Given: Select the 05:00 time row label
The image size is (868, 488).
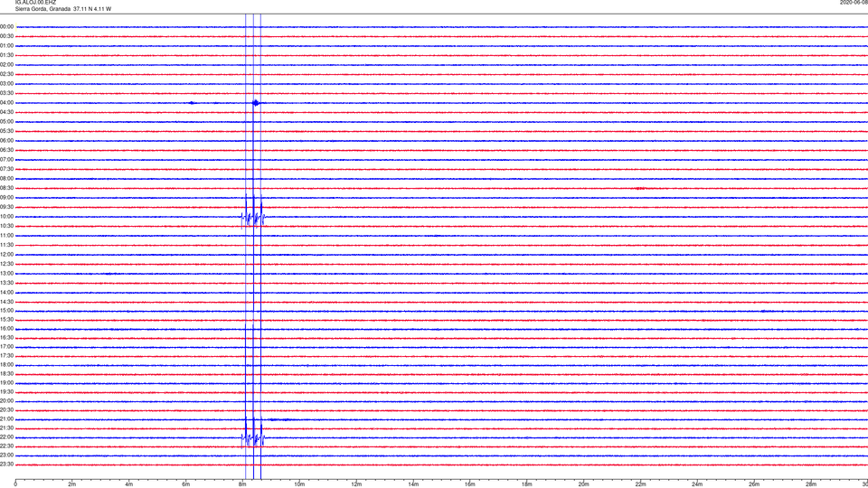Looking at the screenshot, I should [x=6, y=121].
